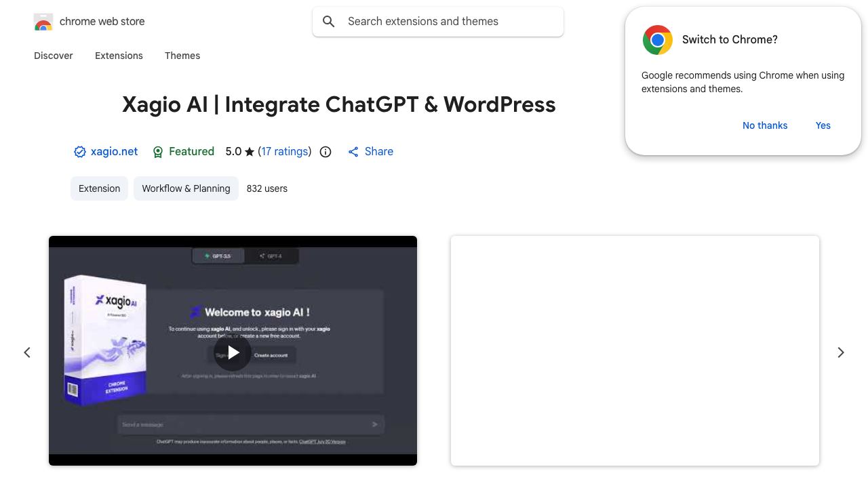Click the Featured label text
This screenshot has height=488, width=868.
(191, 152)
